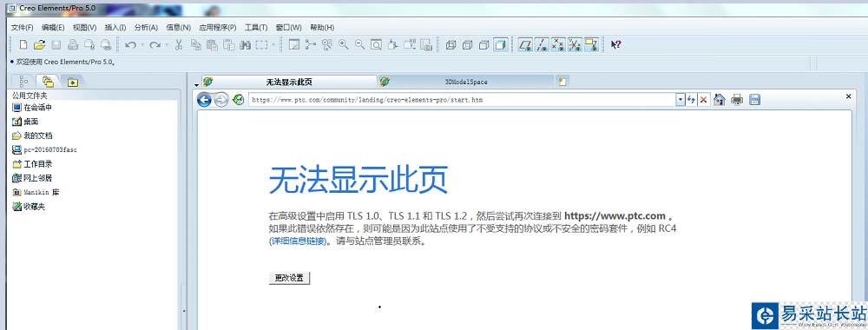Open the 应用程序(P) menu

(x=218, y=28)
